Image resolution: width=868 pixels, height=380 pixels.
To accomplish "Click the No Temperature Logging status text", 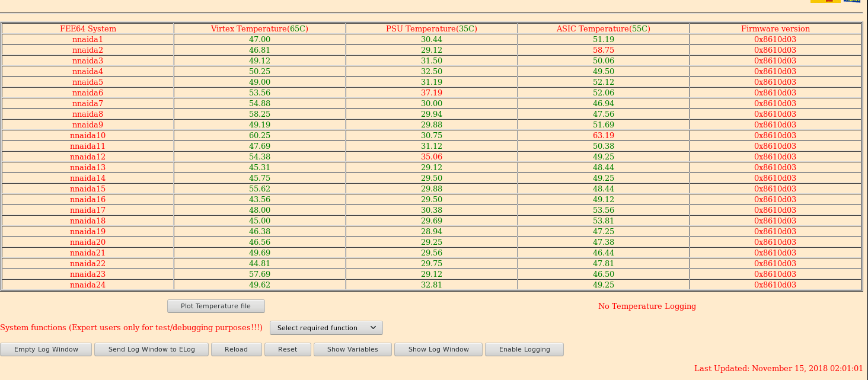I will click(x=647, y=306).
